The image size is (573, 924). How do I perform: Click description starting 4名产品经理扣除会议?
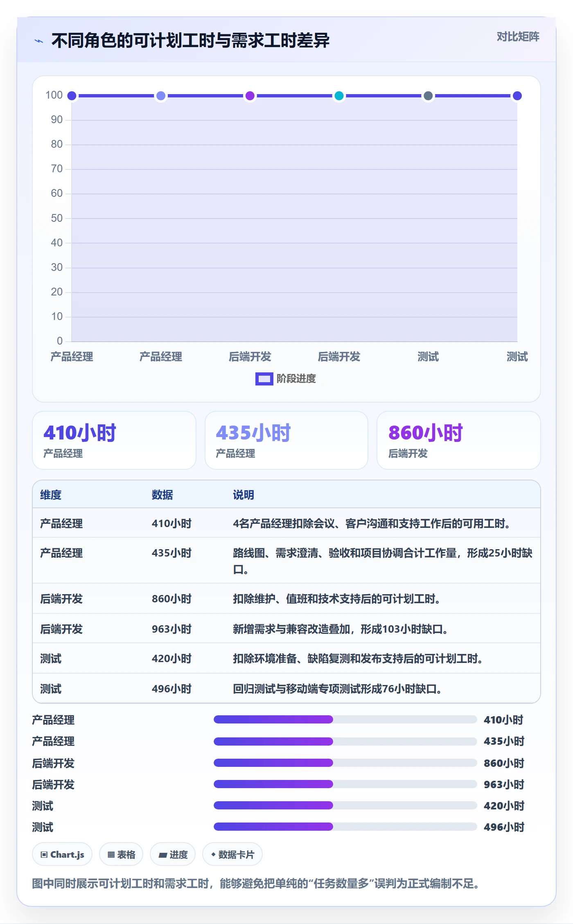click(x=371, y=523)
